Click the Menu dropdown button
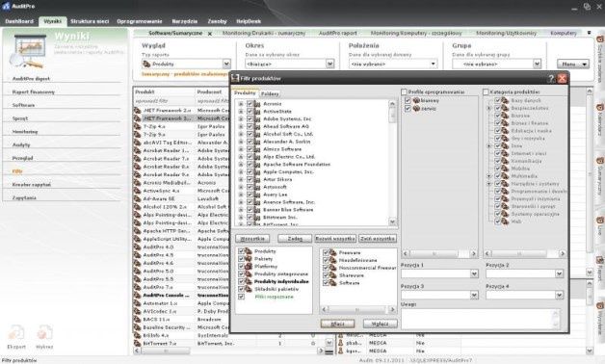This screenshot has height=364, width=605. [573, 64]
